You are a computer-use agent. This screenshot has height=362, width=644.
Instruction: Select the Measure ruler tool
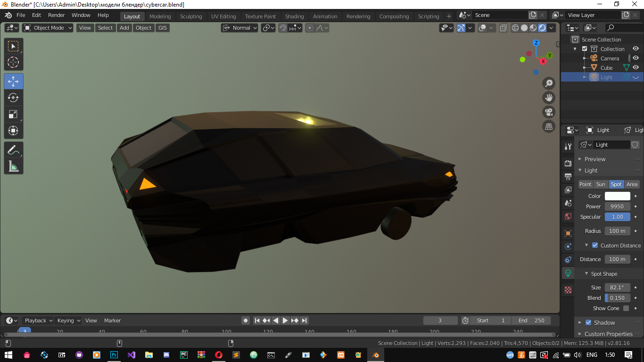[x=13, y=166]
